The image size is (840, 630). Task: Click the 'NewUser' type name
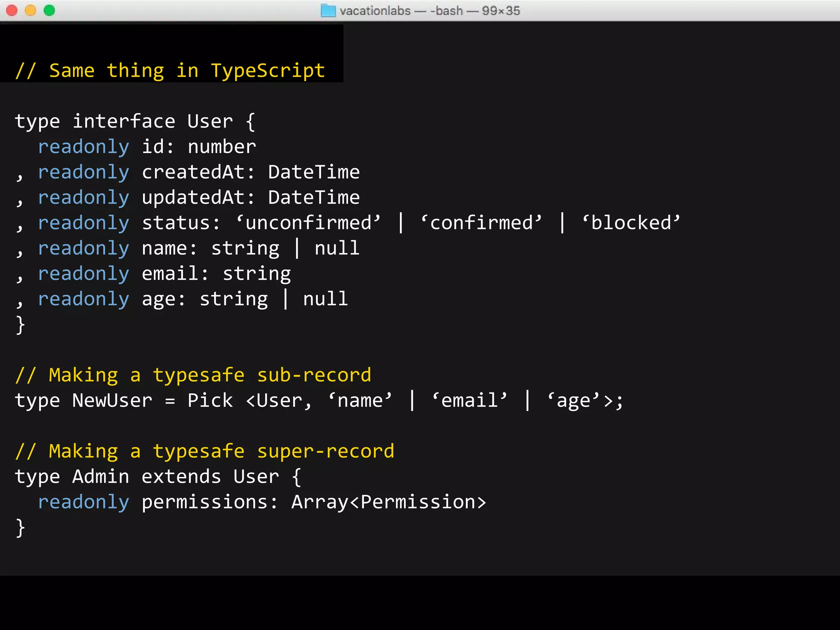(112, 401)
